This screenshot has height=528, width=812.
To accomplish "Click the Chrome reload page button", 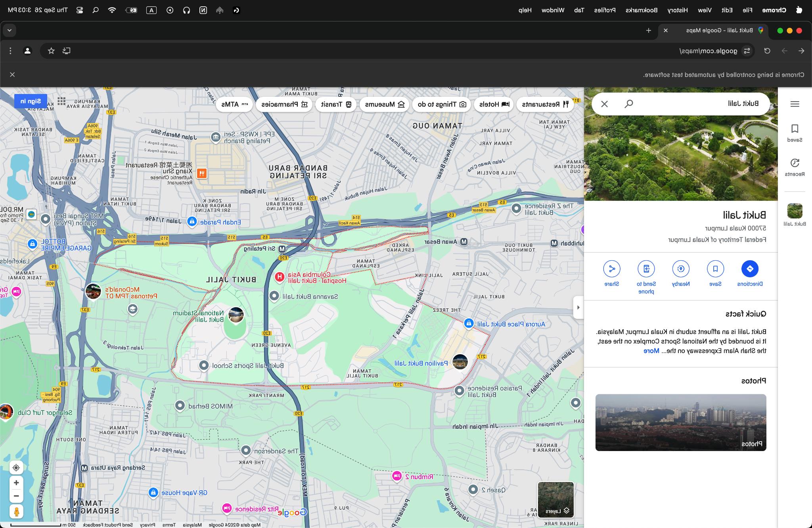I will (767, 51).
